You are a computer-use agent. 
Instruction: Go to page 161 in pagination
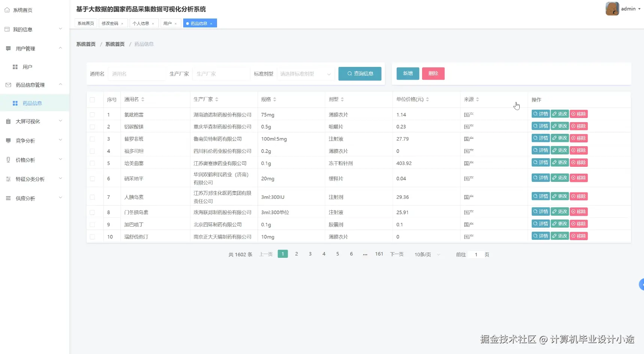[x=379, y=254]
